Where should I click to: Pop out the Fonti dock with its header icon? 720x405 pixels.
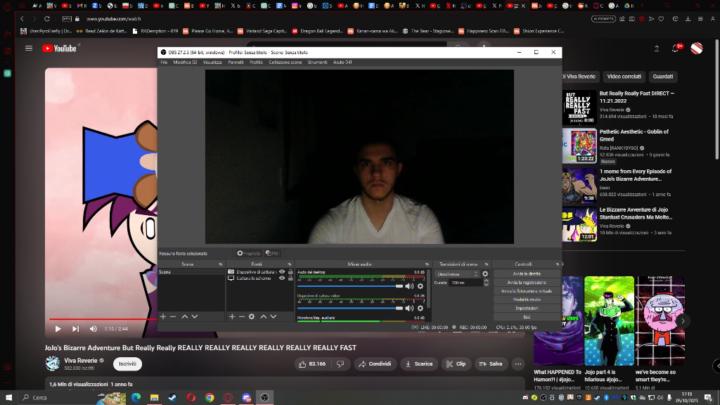pyautogui.click(x=289, y=264)
